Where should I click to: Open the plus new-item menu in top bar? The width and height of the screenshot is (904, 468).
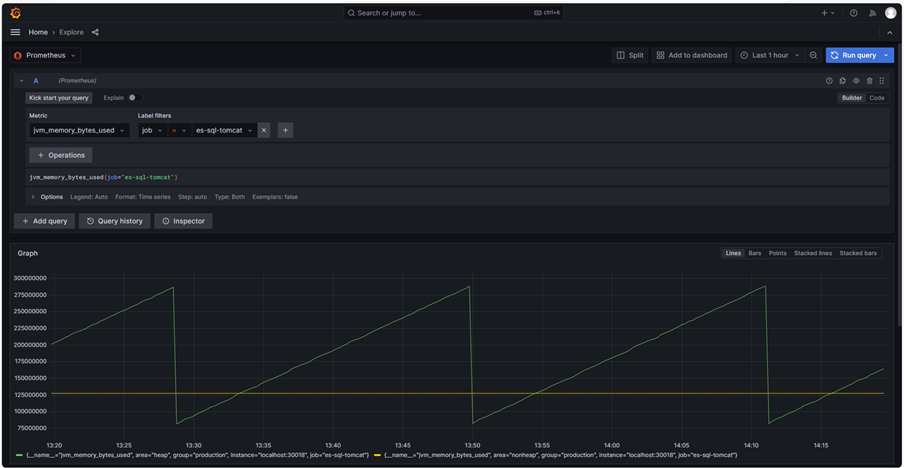click(828, 13)
